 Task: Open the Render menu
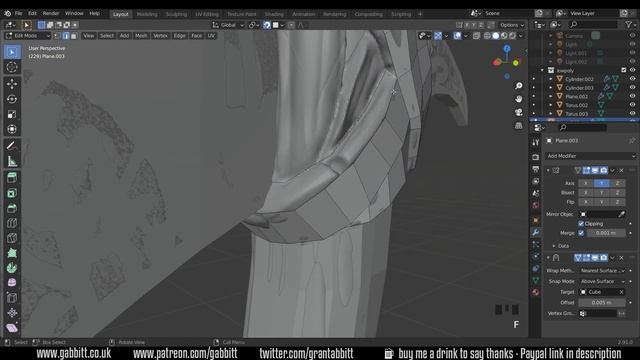pos(51,13)
